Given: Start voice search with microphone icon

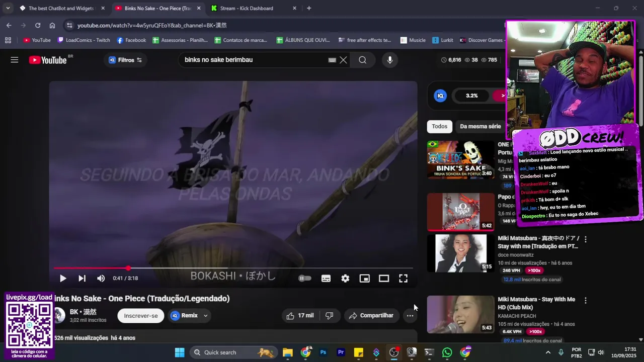Looking at the screenshot, I should [x=389, y=60].
